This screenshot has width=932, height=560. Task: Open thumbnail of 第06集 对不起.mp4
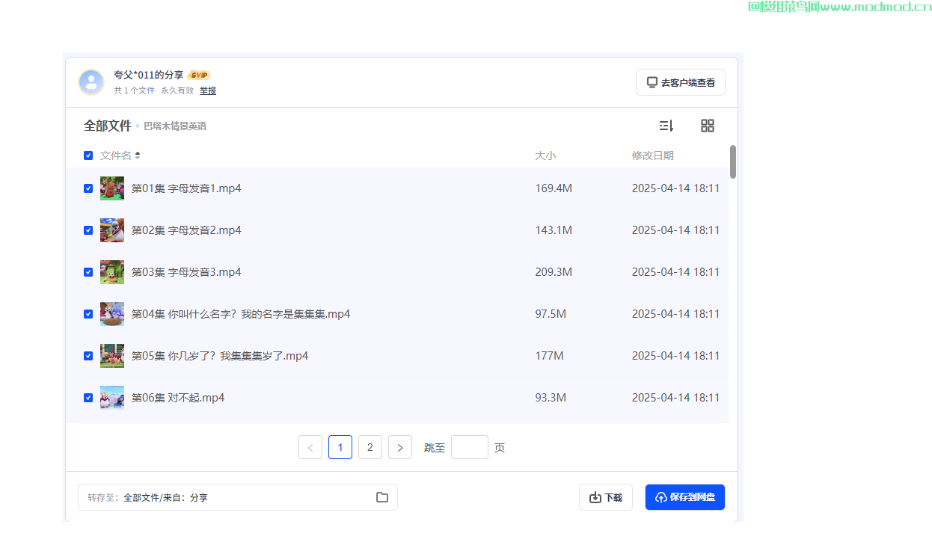(x=112, y=398)
